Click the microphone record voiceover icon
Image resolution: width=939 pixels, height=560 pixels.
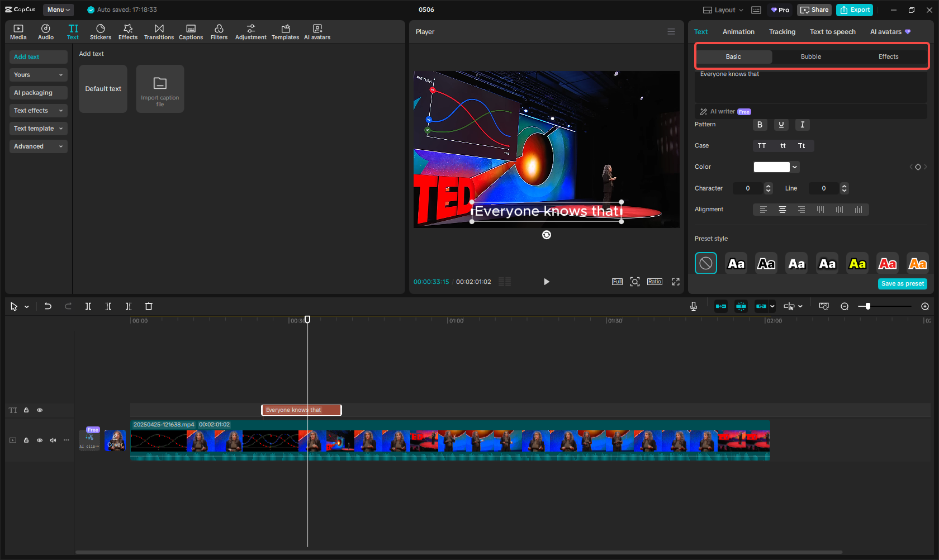[x=693, y=306]
